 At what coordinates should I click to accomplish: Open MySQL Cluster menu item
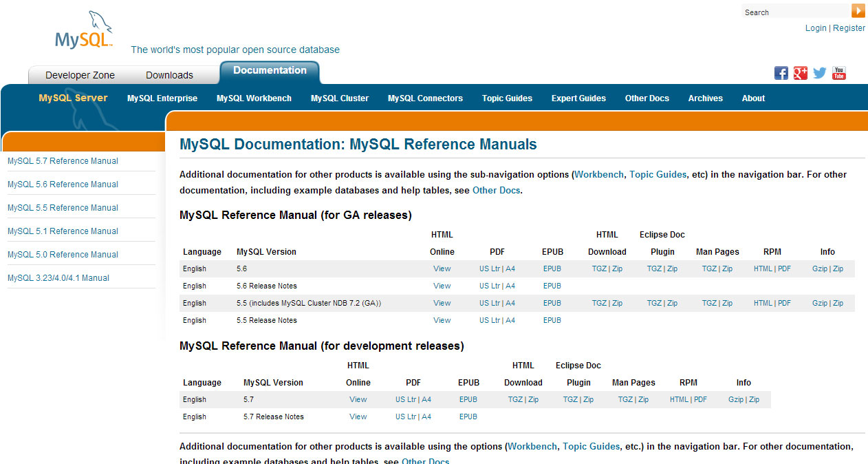coord(340,98)
